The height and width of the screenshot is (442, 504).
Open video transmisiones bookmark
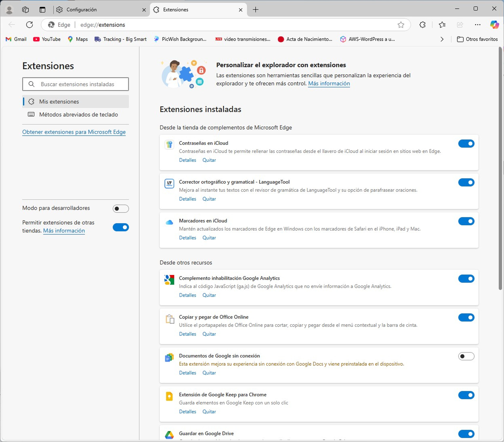(x=243, y=39)
